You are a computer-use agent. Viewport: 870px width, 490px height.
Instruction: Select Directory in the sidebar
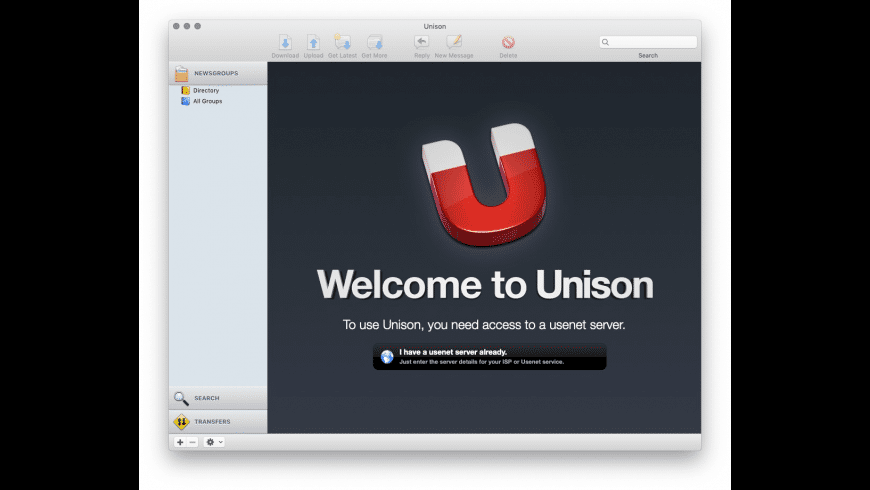pos(206,90)
